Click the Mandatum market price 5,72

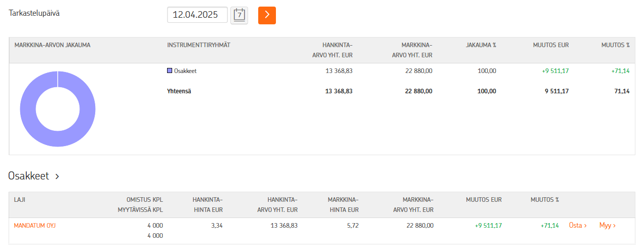point(353,226)
